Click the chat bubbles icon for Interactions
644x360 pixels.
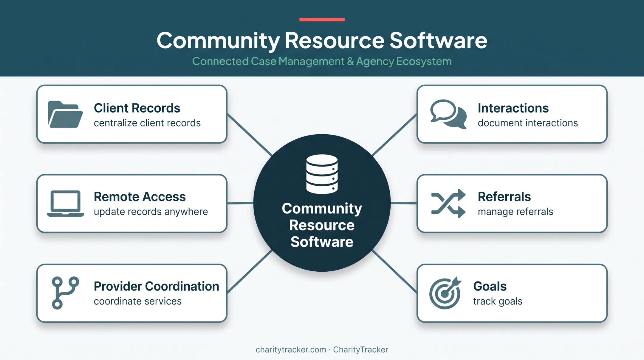[448, 114]
